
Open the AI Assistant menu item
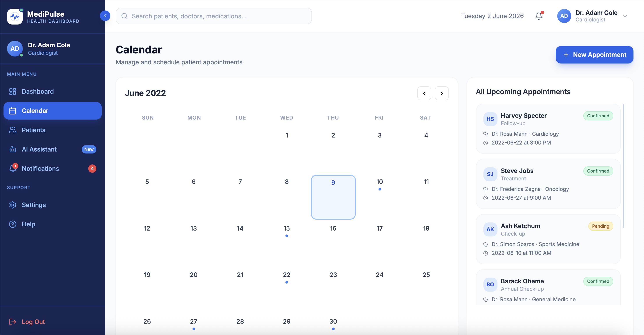[x=53, y=149]
